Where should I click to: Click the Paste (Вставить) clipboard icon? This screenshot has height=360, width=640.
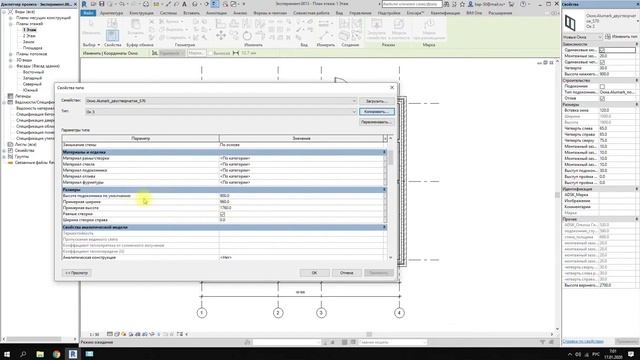click(x=135, y=25)
